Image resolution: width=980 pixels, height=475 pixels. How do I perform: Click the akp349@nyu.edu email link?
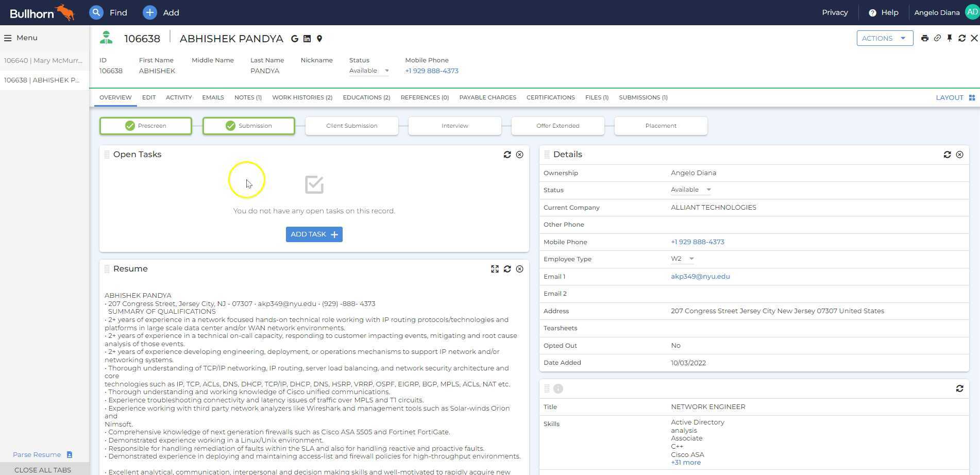click(x=700, y=276)
